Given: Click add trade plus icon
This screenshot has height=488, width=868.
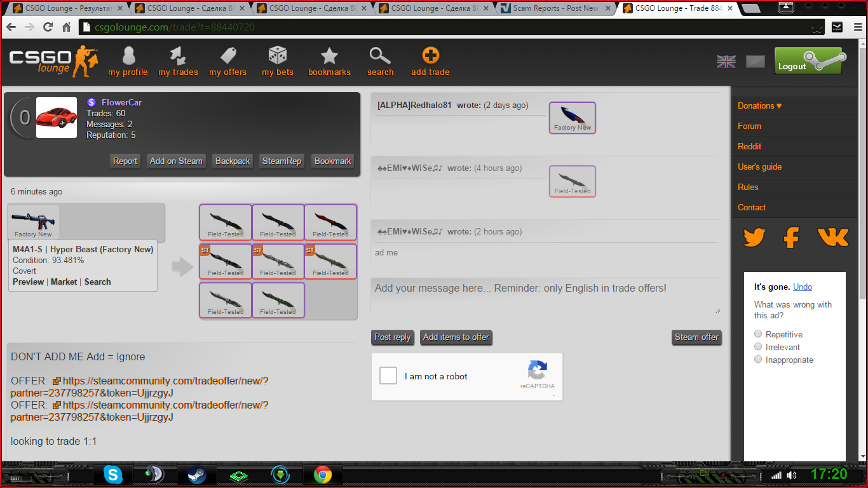Looking at the screenshot, I should tap(430, 56).
